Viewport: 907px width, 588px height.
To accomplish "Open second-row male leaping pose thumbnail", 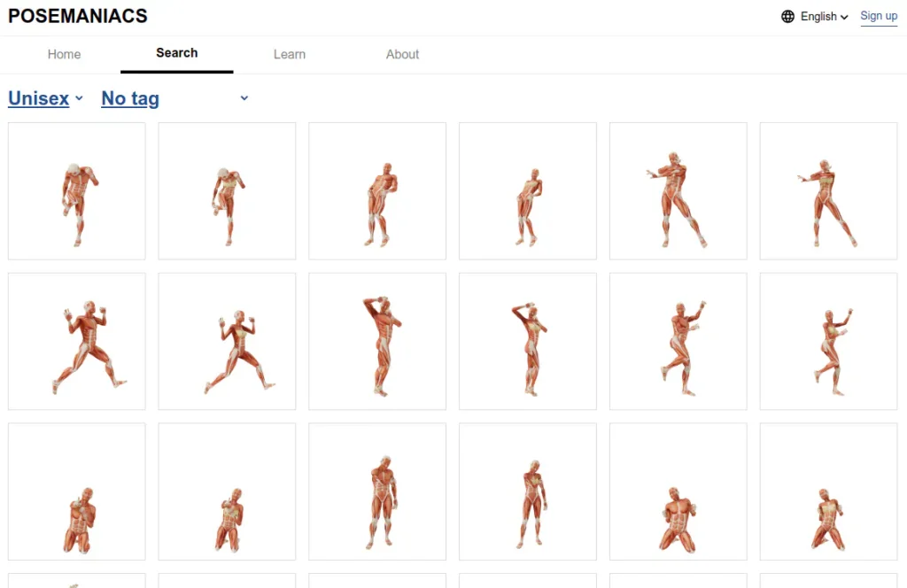I will pos(77,341).
